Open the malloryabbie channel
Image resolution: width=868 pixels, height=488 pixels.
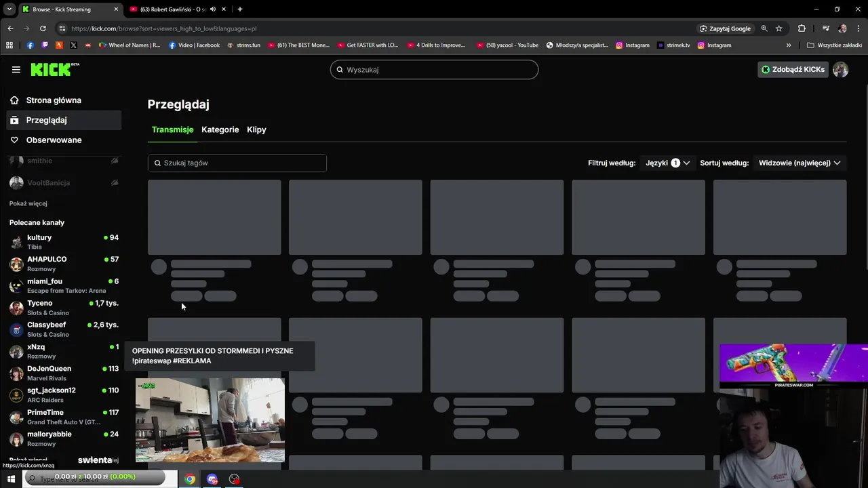(64, 438)
